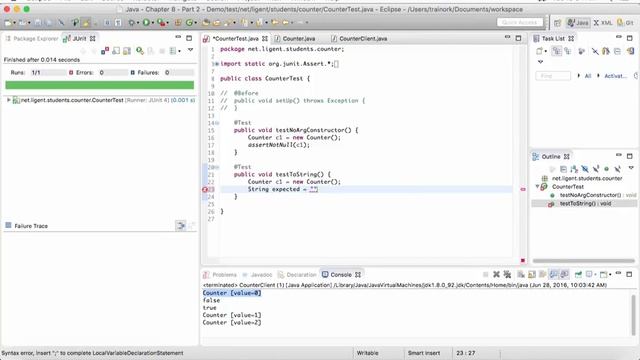Select the JUnit view tab

point(80,38)
